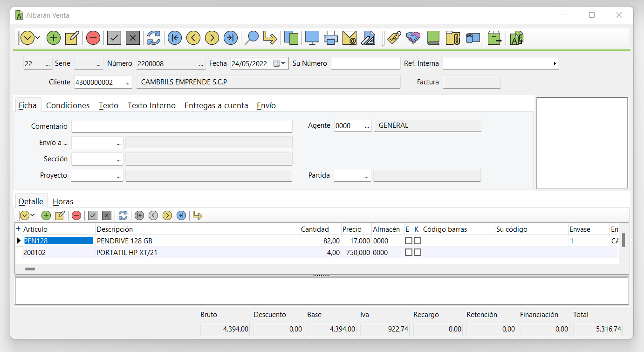Click the duplicate document icon

point(291,38)
